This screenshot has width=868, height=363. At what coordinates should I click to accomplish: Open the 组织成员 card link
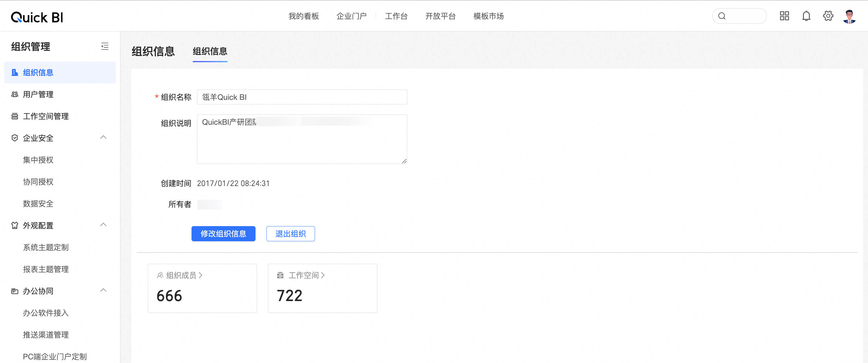[181, 275]
